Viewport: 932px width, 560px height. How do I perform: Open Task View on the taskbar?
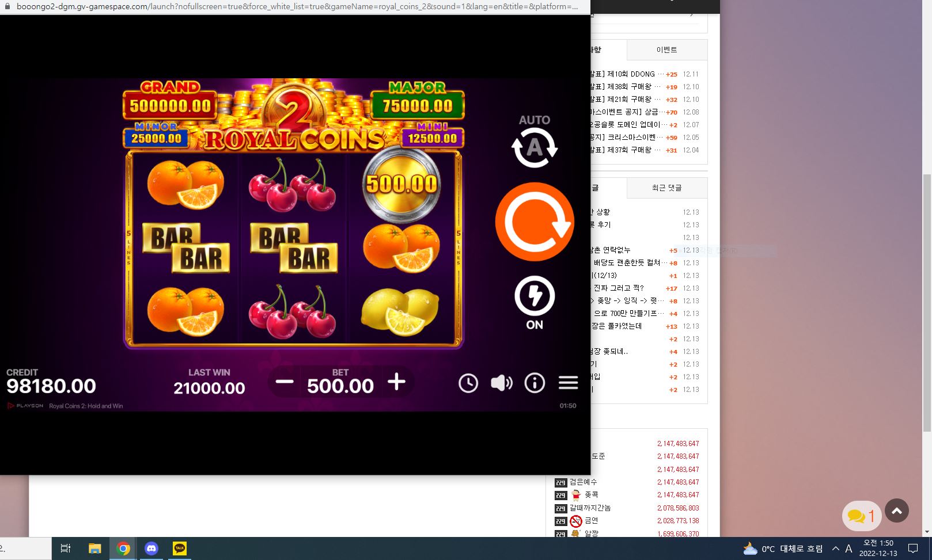[x=65, y=548]
